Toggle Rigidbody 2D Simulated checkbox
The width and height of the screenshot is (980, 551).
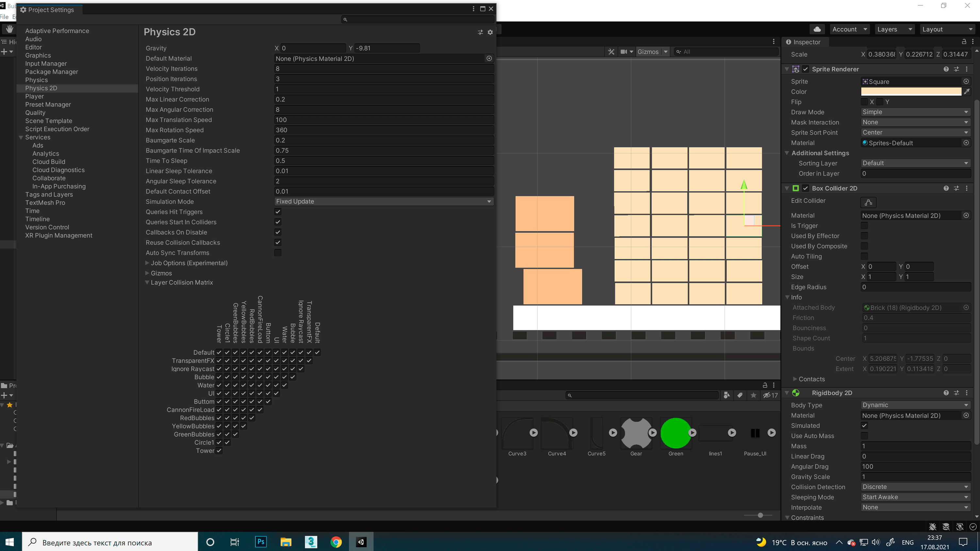[x=864, y=426]
